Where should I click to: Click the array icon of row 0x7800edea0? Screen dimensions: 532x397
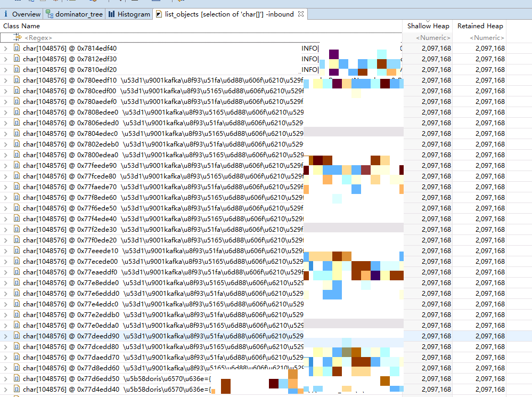(x=17, y=155)
